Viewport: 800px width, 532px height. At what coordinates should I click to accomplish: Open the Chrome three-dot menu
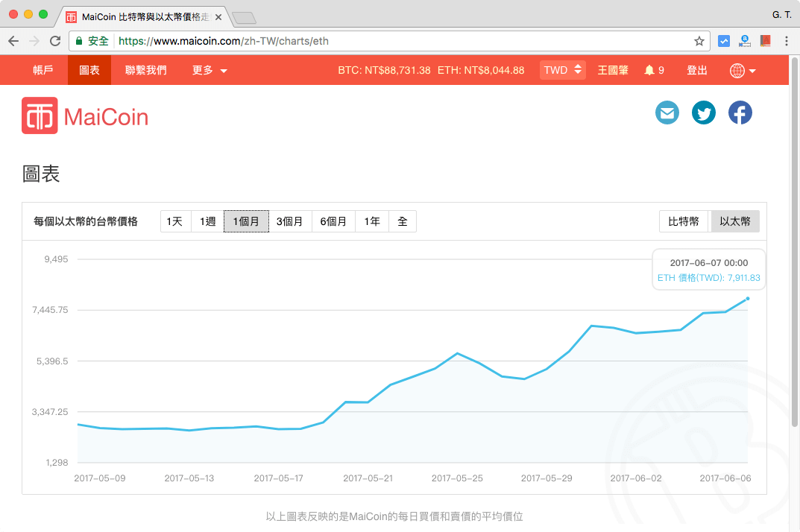click(x=787, y=41)
